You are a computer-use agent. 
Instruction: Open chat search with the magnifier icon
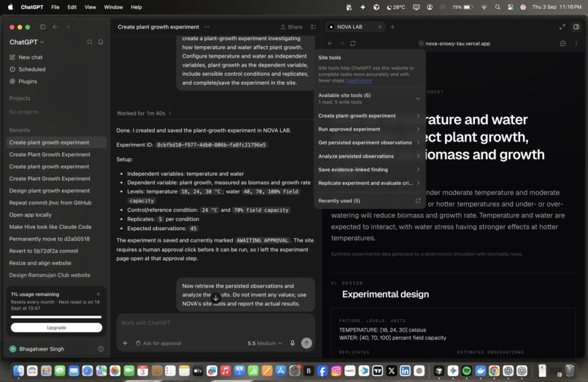pos(90,42)
